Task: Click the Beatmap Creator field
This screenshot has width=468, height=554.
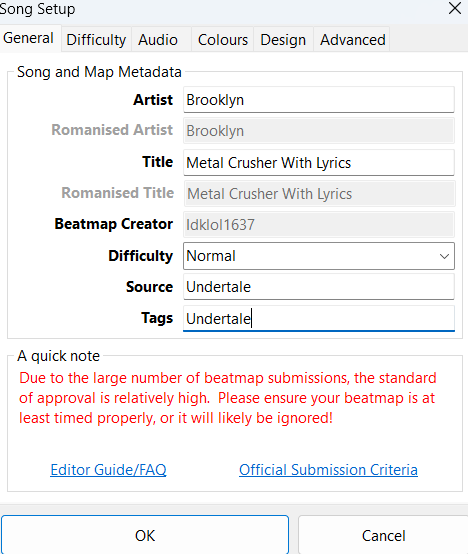Action: (319, 224)
